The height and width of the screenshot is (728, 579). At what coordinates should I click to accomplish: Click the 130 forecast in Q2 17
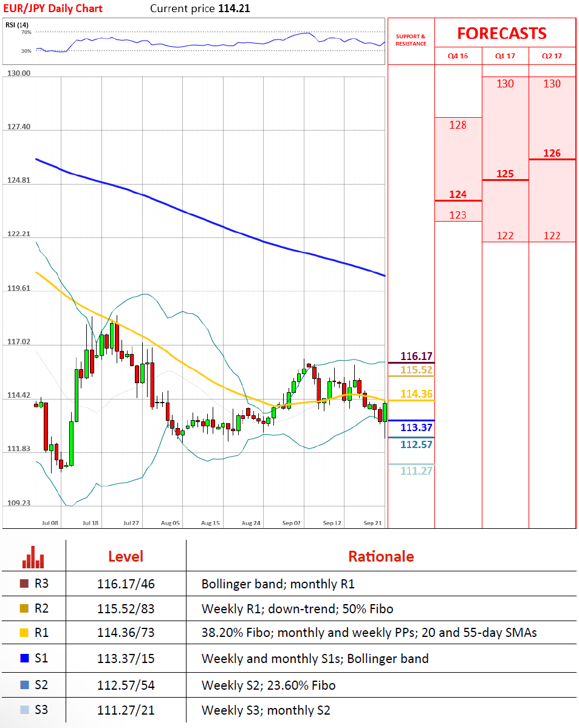[552, 84]
